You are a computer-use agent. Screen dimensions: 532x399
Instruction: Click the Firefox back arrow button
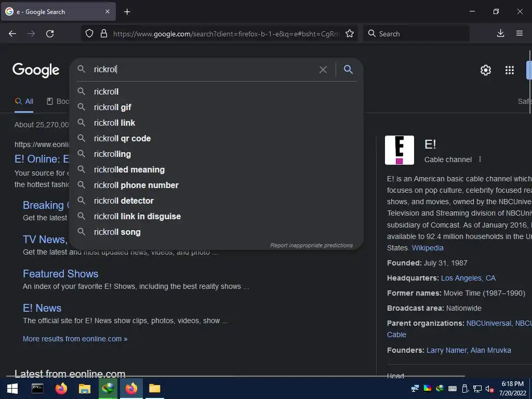click(x=12, y=34)
